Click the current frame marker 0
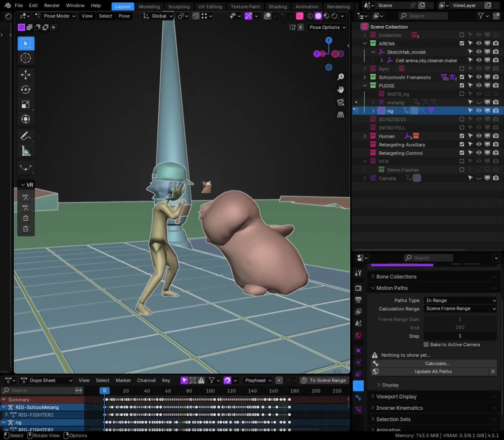The height and width of the screenshot is (440, 504). [x=104, y=391]
